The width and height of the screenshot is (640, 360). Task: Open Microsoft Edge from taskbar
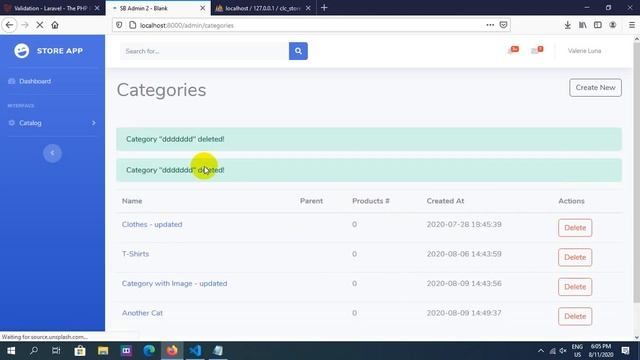pos(149,351)
